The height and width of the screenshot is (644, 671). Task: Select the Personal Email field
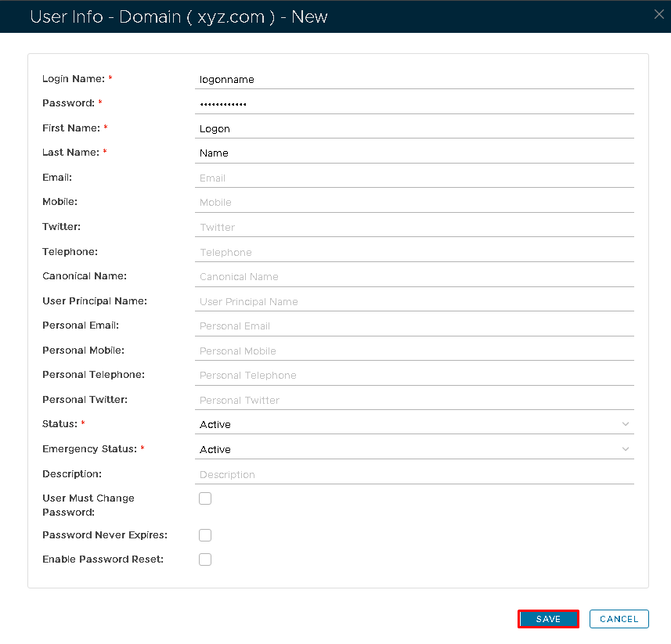[414, 326]
